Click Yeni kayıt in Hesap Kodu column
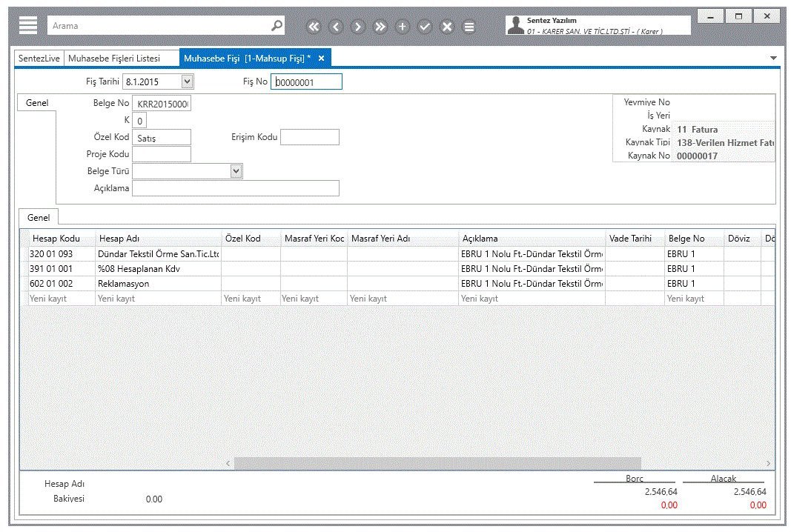791x532 pixels. [62, 299]
